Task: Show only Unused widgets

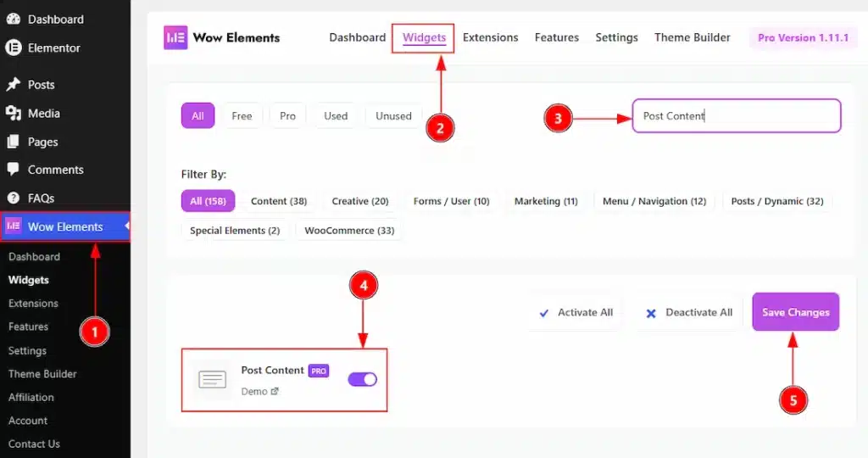Action: 393,115
